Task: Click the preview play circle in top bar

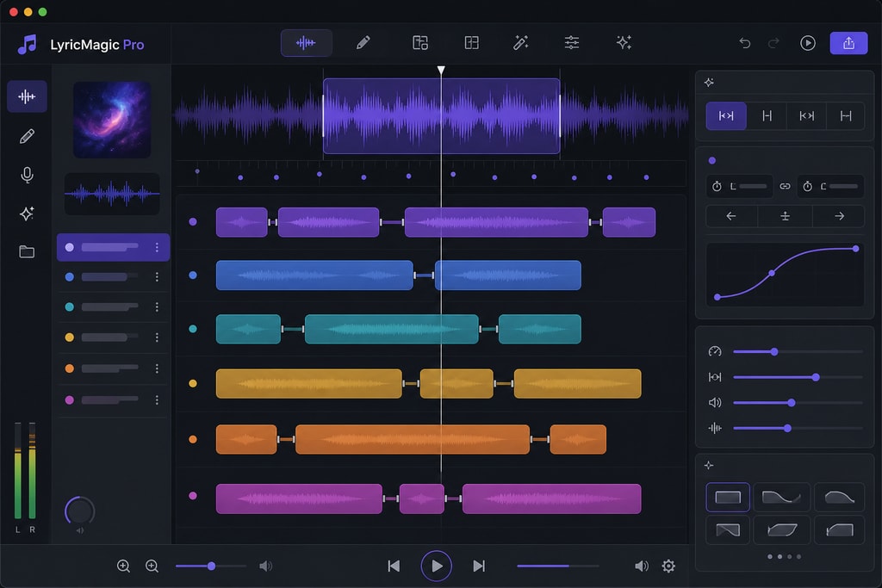Action: (808, 43)
